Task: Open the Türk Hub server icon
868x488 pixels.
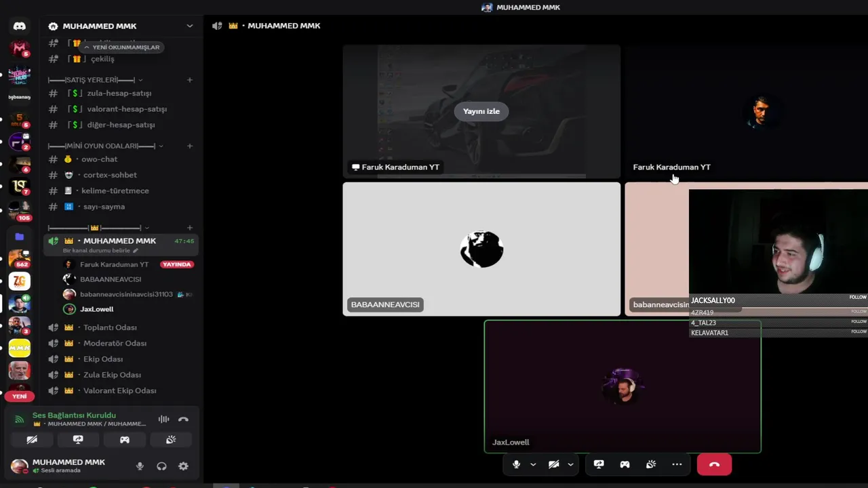Action: (20, 74)
